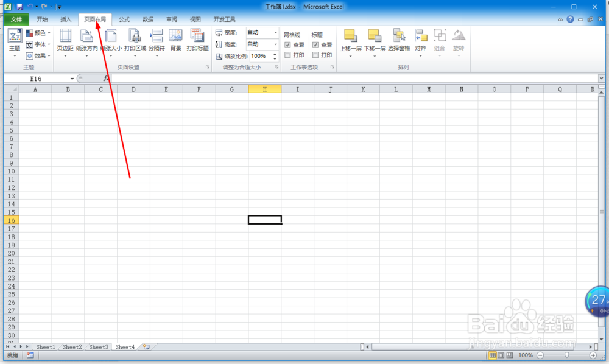Switch to the 开发工具 Developer tab
Image resolution: width=609 pixels, height=364 pixels.
click(225, 19)
